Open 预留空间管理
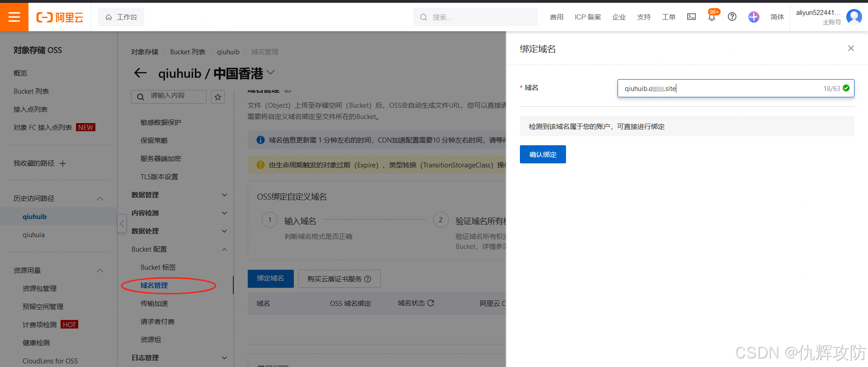Image resolution: width=868 pixels, height=367 pixels. point(43,306)
